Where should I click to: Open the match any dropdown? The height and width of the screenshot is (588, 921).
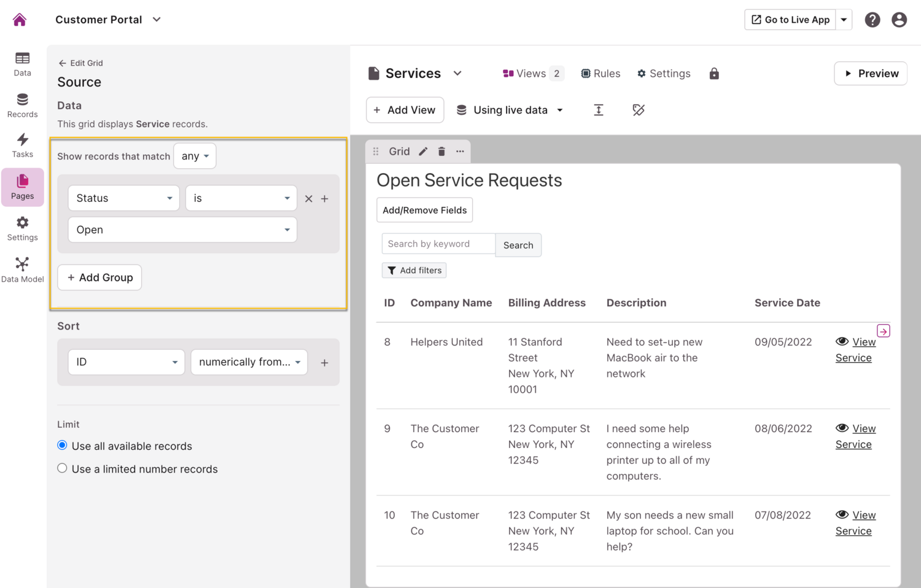click(195, 156)
